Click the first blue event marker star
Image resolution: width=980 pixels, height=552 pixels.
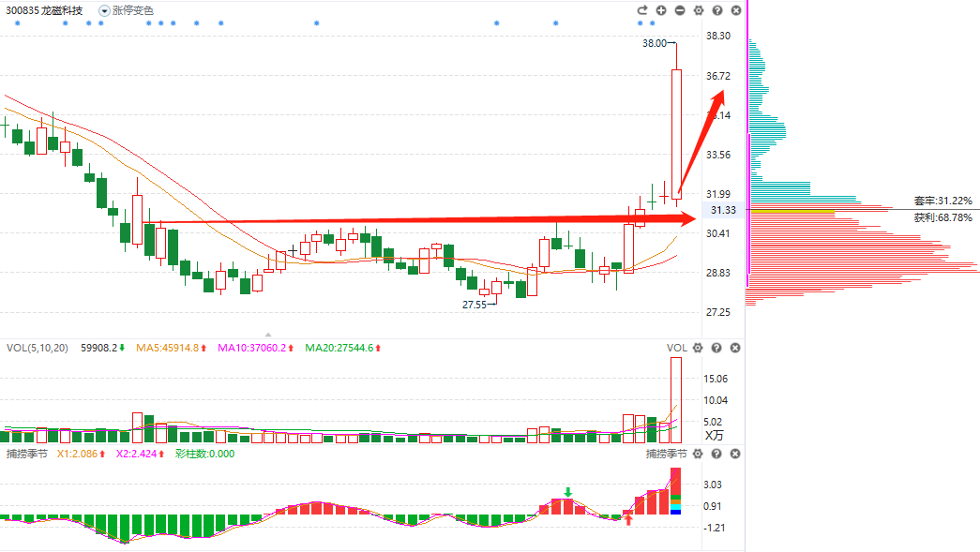tap(18, 23)
